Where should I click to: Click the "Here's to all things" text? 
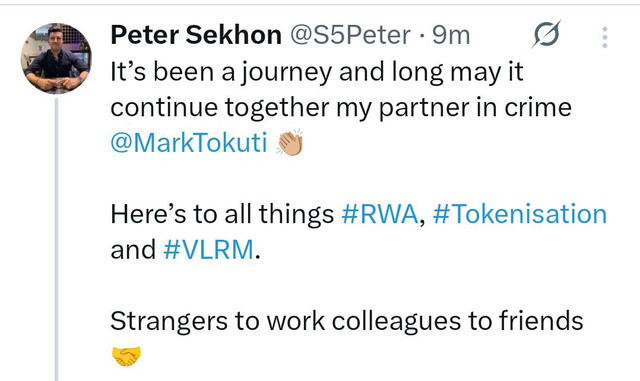click(x=222, y=214)
